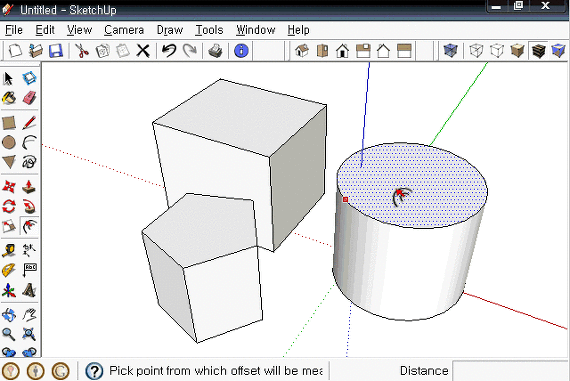Open Model Info blue icon
Image resolution: width=570 pixels, height=381 pixels.
pyautogui.click(x=241, y=51)
